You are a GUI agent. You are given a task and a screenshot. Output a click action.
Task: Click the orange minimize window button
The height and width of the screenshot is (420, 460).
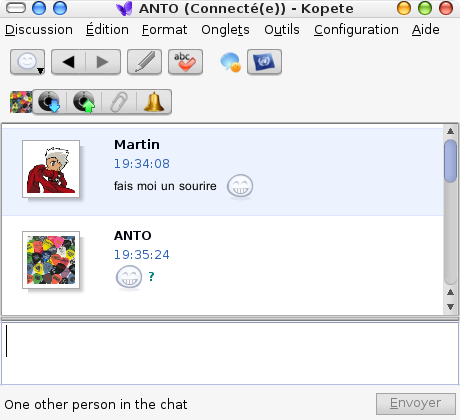[404, 8]
